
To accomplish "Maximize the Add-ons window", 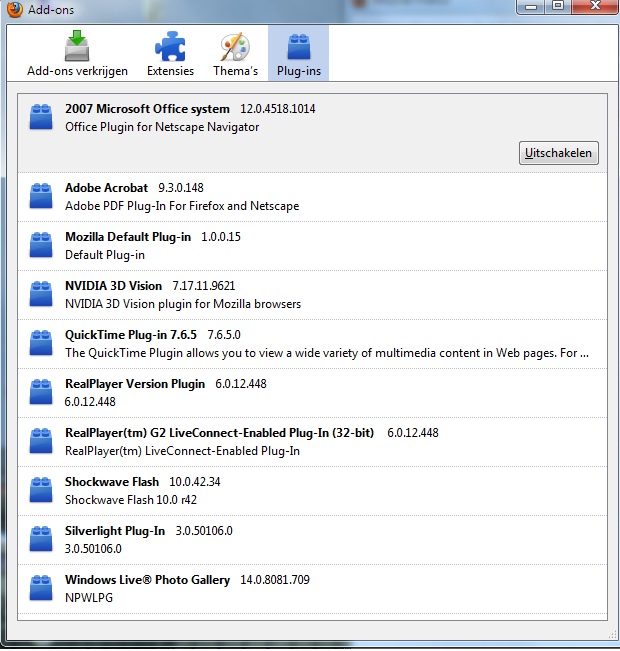I will (558, 7).
